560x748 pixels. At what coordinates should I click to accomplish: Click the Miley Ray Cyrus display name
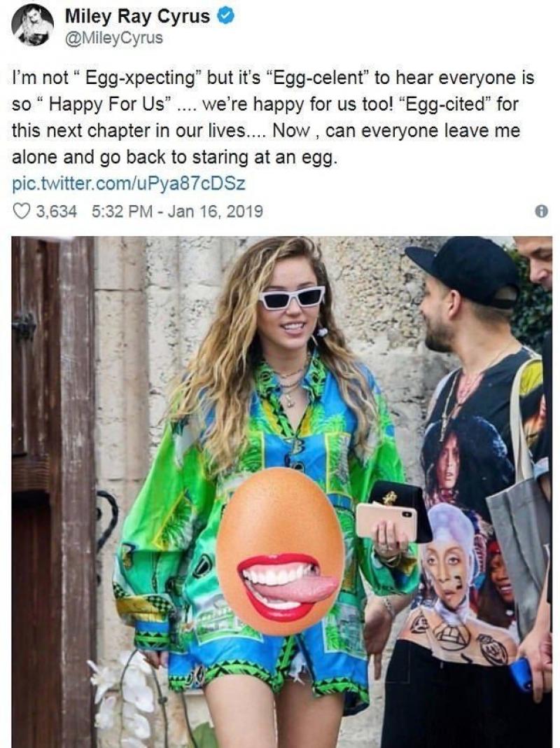click(x=137, y=17)
